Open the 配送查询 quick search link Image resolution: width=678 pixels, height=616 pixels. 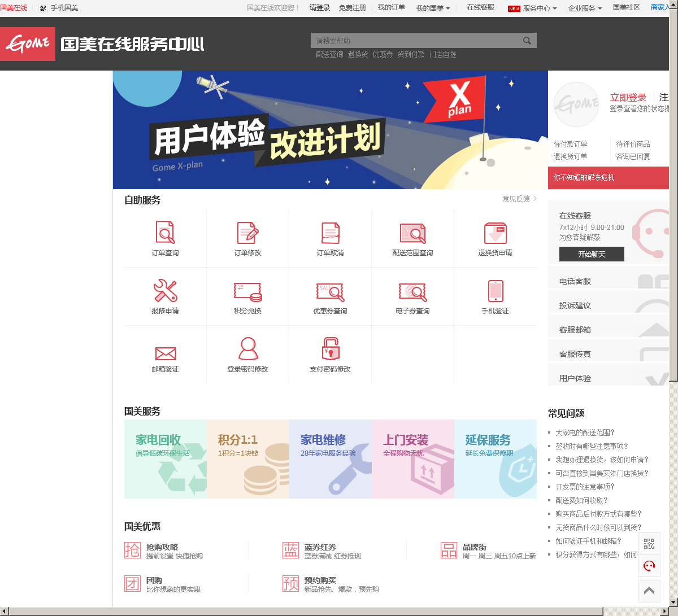(x=329, y=55)
